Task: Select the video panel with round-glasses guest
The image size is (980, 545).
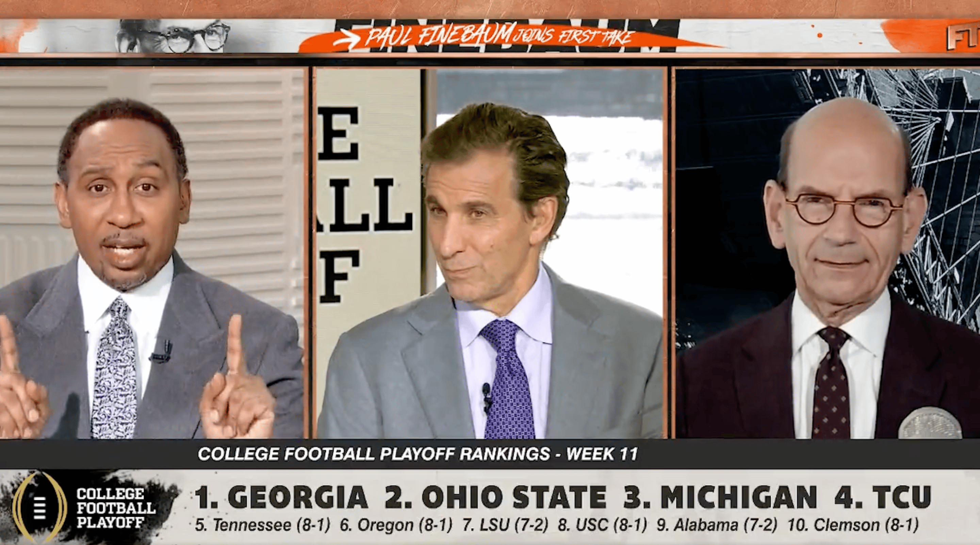Action: pyautogui.click(x=828, y=253)
